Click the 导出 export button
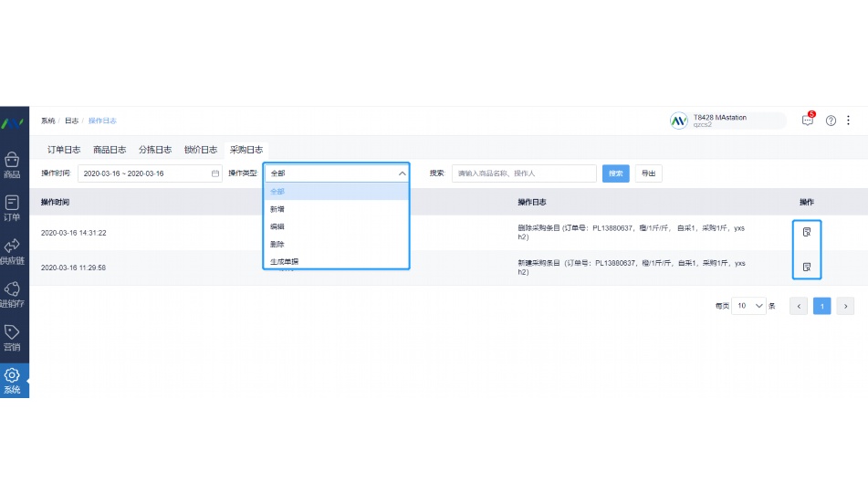868x504 pixels. tap(648, 173)
